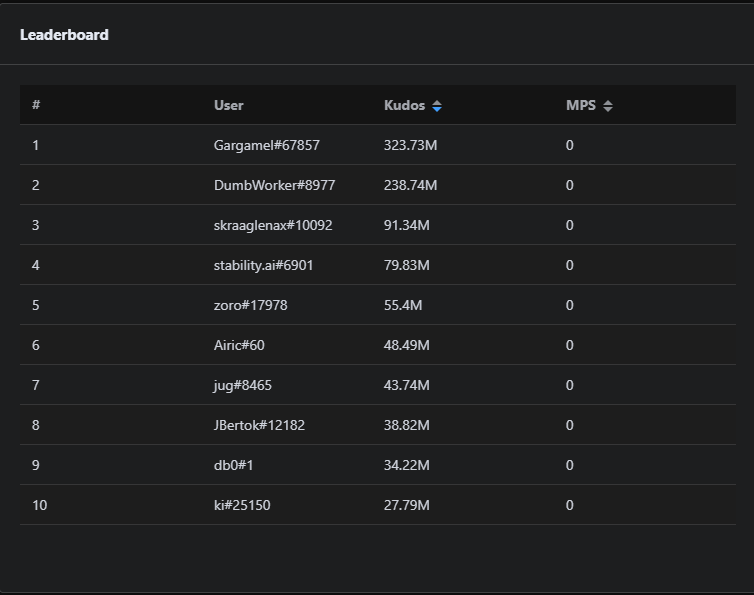
Task: Click the 323.73M kudos value
Action: click(410, 145)
